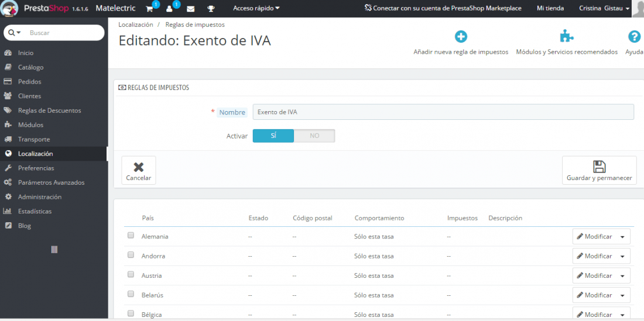The image size is (644, 321).
Task: Open the Mi tienda link
Action: pos(550,8)
